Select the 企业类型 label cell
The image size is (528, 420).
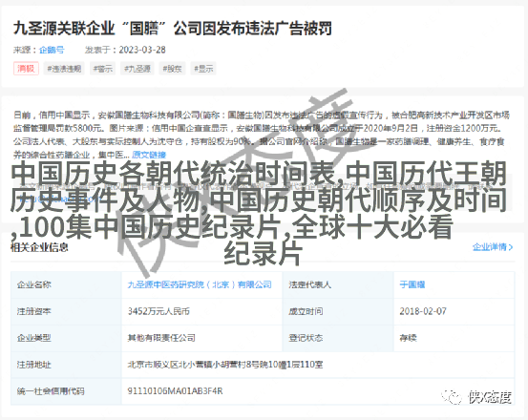(x=66, y=338)
